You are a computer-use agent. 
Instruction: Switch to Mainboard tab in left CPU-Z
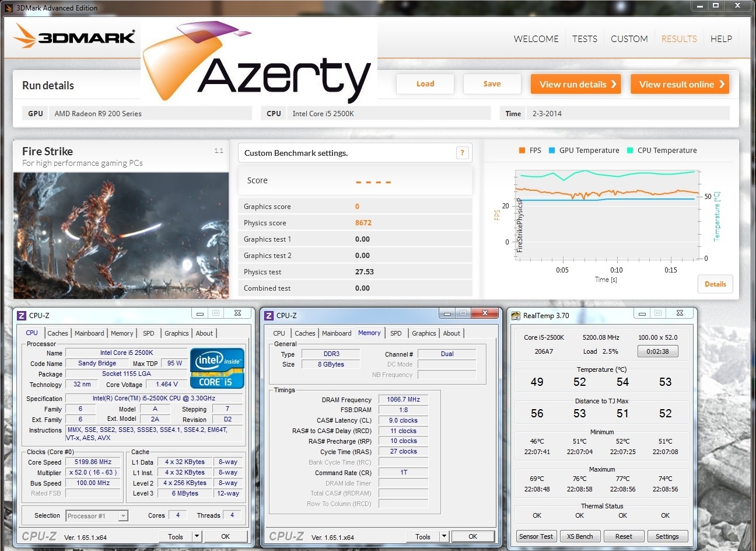pos(89,333)
